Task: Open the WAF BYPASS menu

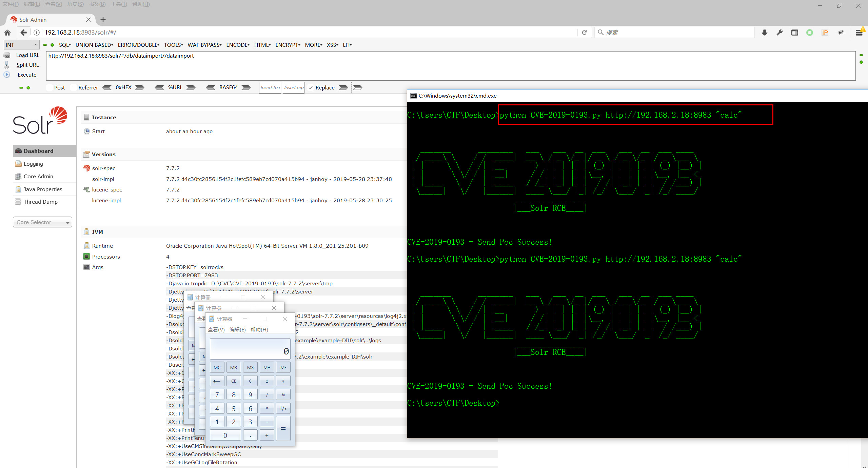Action: point(204,45)
